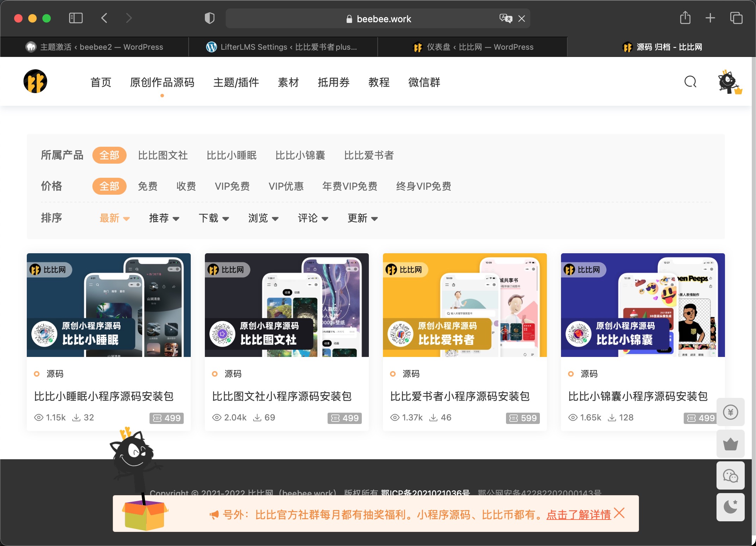
Task: Show tab overview icon
Action: tap(736, 18)
